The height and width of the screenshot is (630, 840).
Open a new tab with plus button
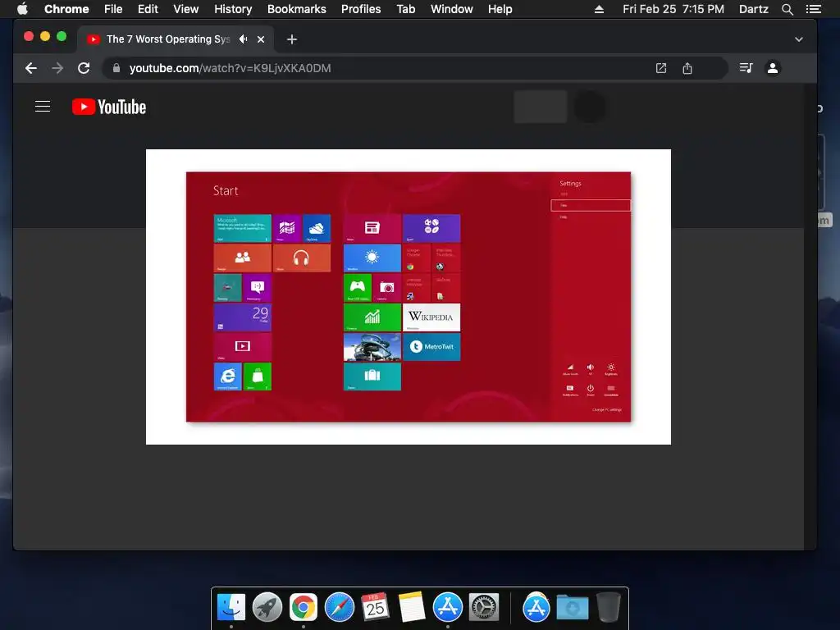coord(291,39)
